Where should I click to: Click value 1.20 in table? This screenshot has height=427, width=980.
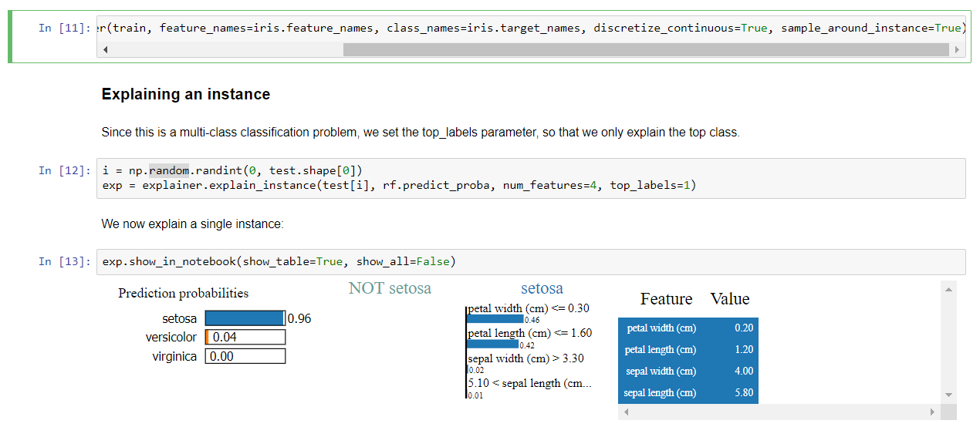point(744,350)
